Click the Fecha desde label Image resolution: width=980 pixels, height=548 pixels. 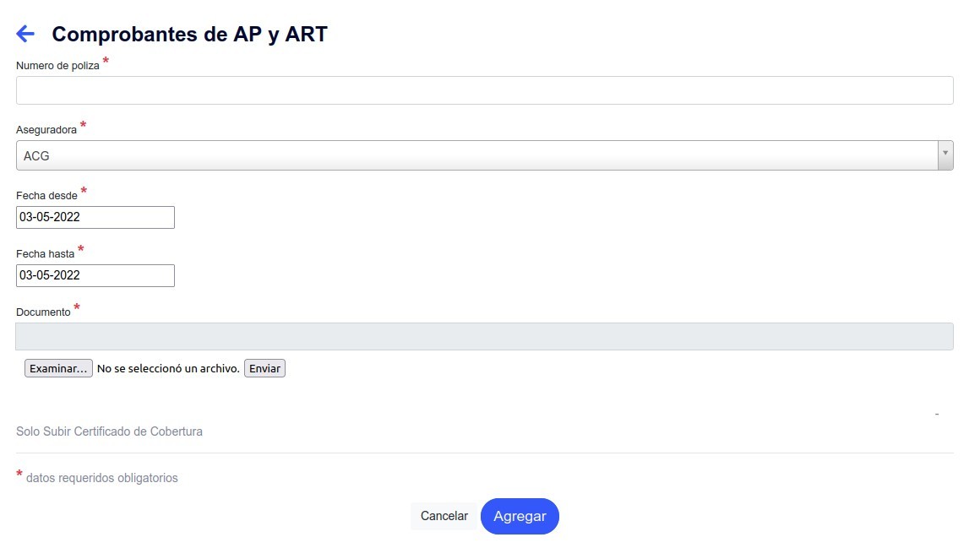pos(46,195)
